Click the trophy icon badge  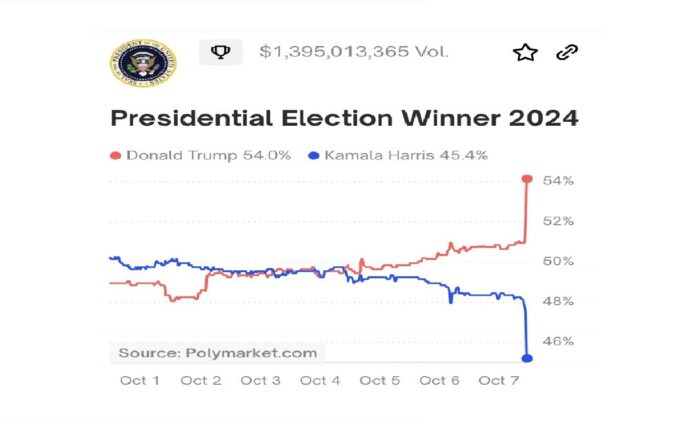218,51
